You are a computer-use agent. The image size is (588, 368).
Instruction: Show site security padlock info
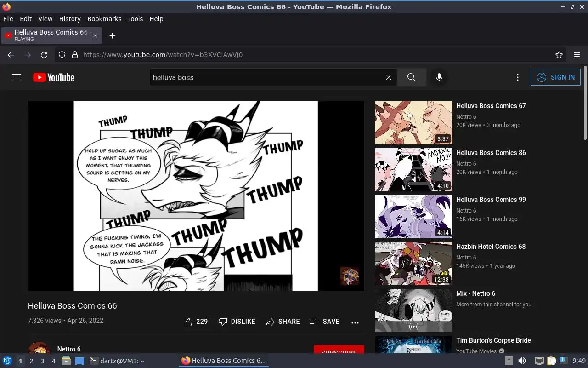(x=75, y=55)
